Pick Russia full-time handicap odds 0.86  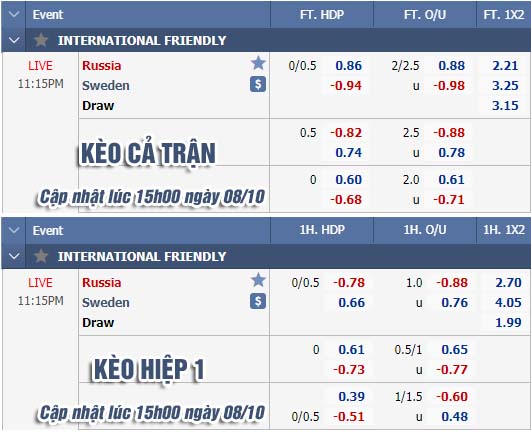coord(348,65)
